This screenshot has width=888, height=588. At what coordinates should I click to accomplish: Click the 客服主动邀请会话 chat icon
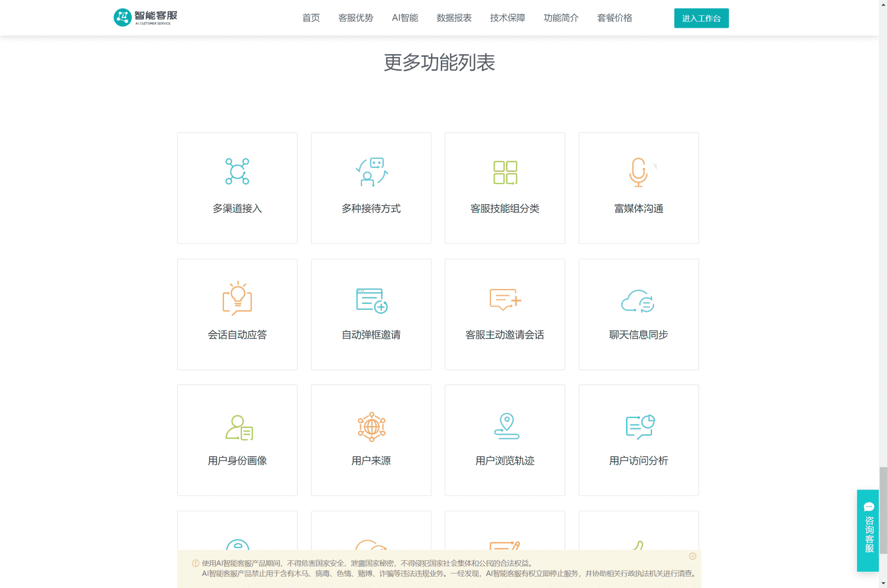pyautogui.click(x=505, y=299)
